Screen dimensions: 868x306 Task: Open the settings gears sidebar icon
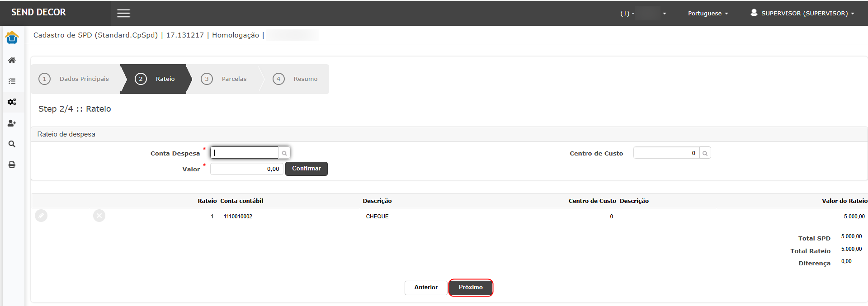pos(12,102)
